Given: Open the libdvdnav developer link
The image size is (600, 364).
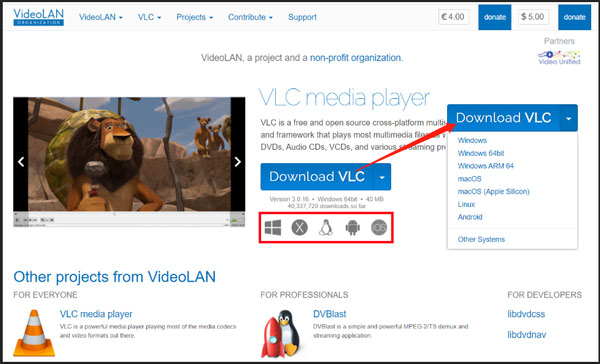Looking at the screenshot, I should pos(527,335).
